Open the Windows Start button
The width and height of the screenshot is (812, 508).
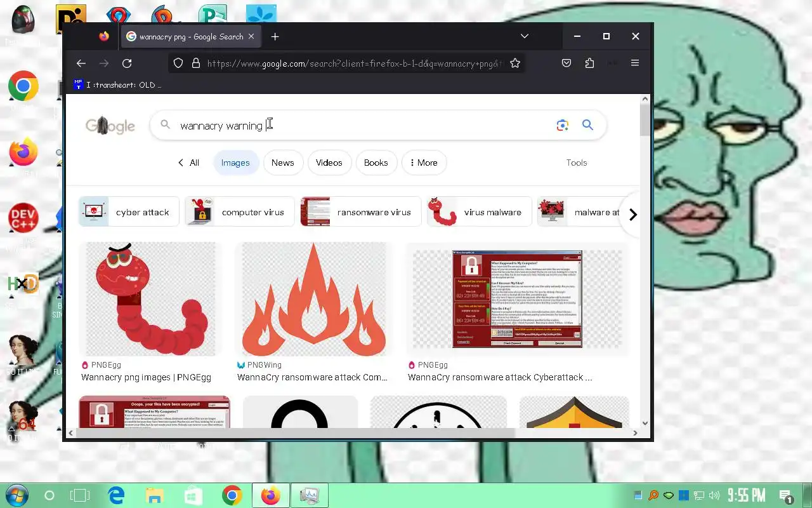pos(17,495)
